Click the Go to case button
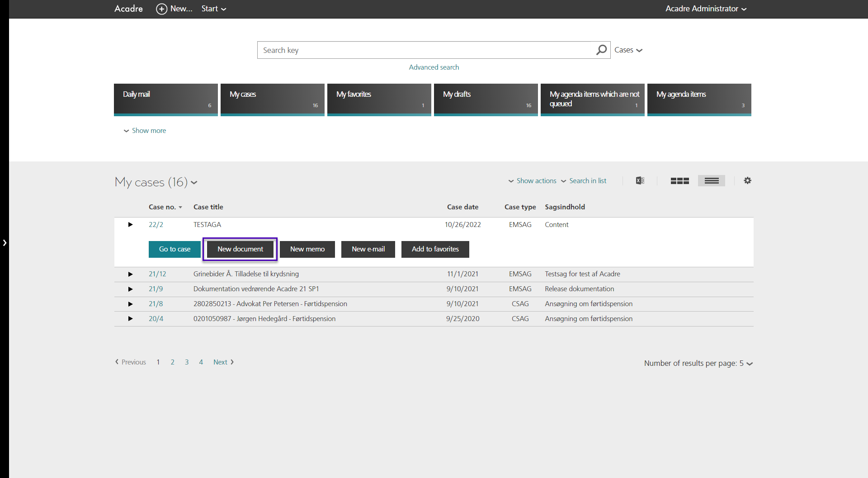The width and height of the screenshot is (868, 478). [x=175, y=249]
